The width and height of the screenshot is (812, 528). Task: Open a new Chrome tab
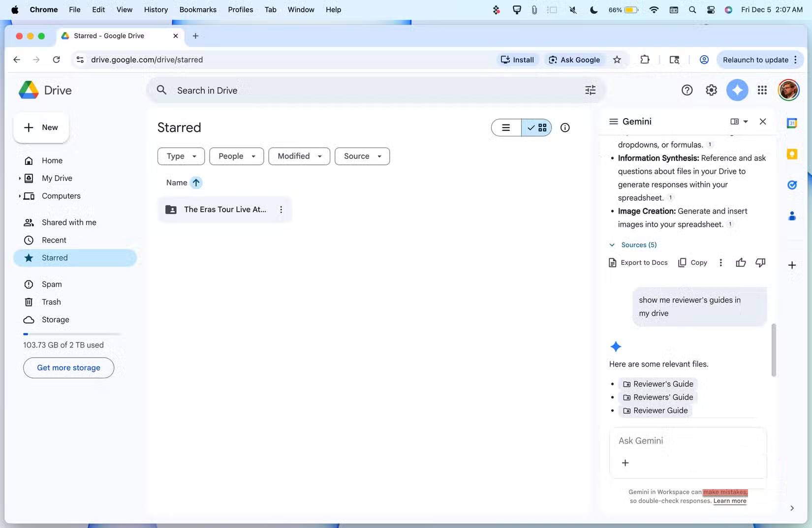[x=195, y=36]
